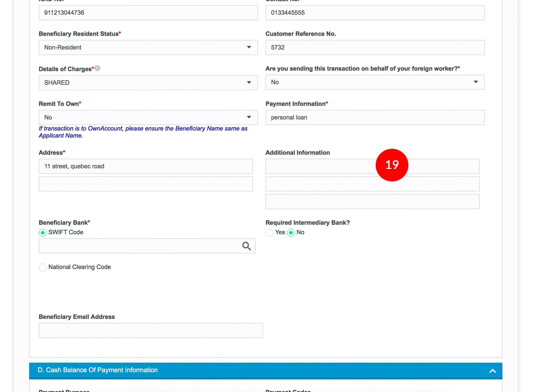Image resolution: width=535 pixels, height=392 pixels.
Task: Choose Yes for Required Intermediary Bank
Action: pos(270,233)
